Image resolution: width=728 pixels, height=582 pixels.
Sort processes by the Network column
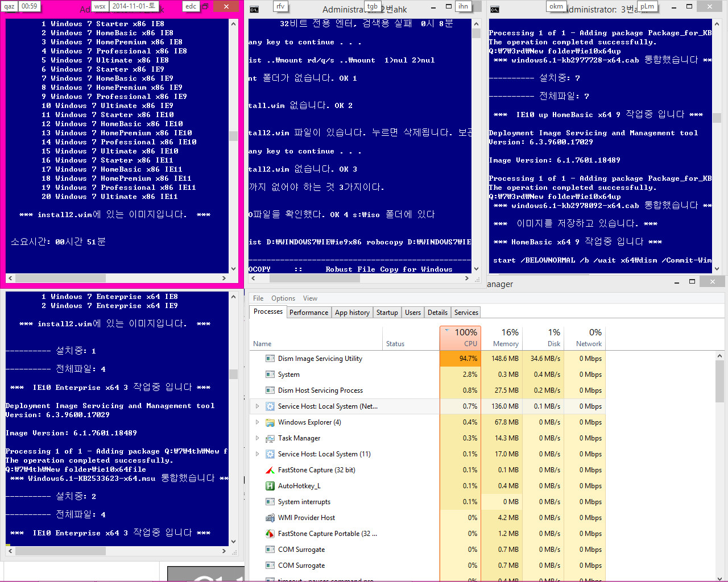[585, 338]
